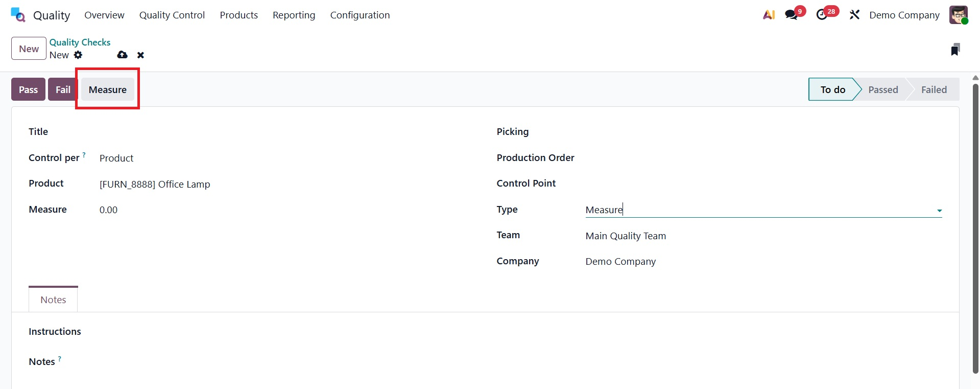Open the Reporting menu

(294, 15)
